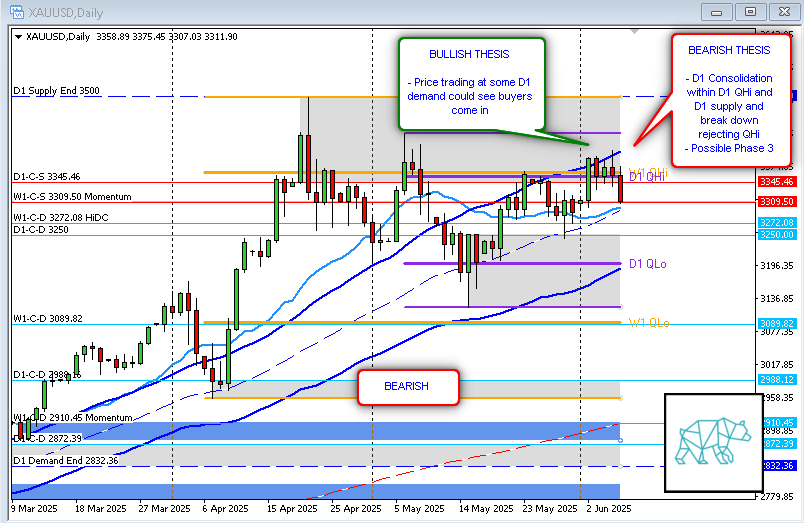The width and height of the screenshot is (804, 523).
Task: Minimize the XAUUSD chart window
Action: (717, 11)
